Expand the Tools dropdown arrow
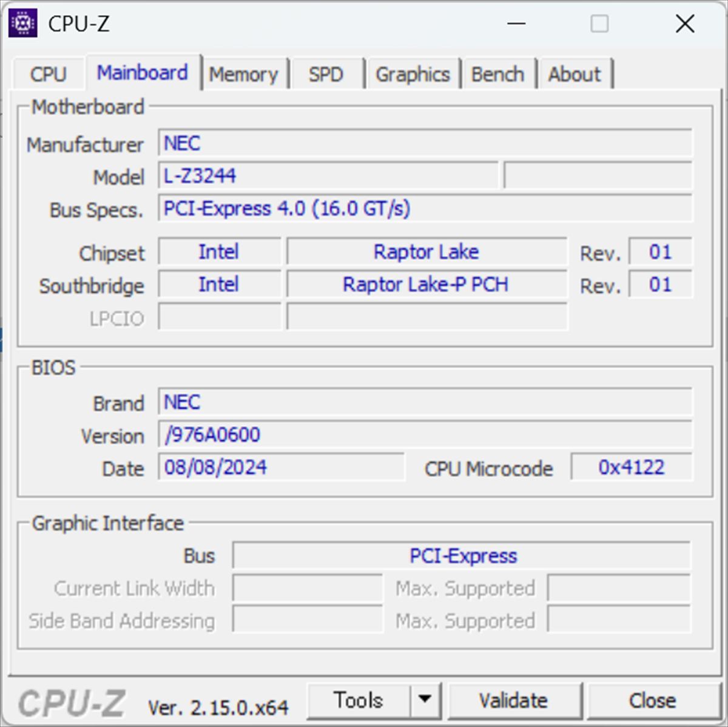The height and width of the screenshot is (727, 728). coord(425,700)
